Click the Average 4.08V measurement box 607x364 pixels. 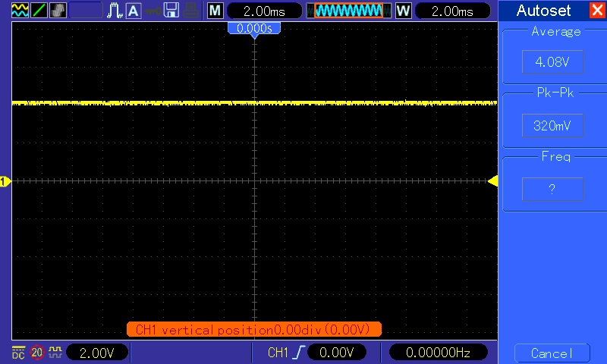click(552, 62)
